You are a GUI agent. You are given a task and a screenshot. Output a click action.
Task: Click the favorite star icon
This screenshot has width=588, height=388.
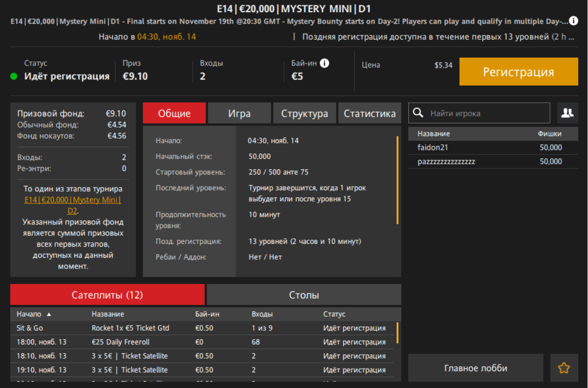point(564,368)
